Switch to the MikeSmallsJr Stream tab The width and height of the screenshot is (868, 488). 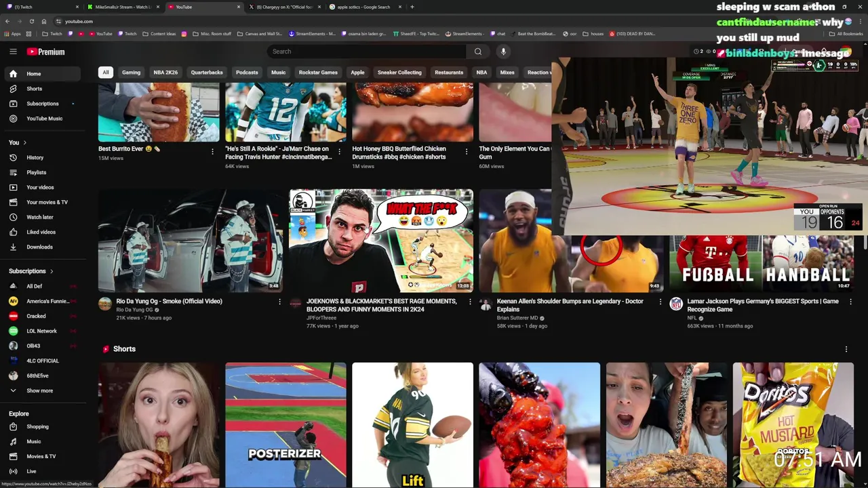(x=123, y=7)
